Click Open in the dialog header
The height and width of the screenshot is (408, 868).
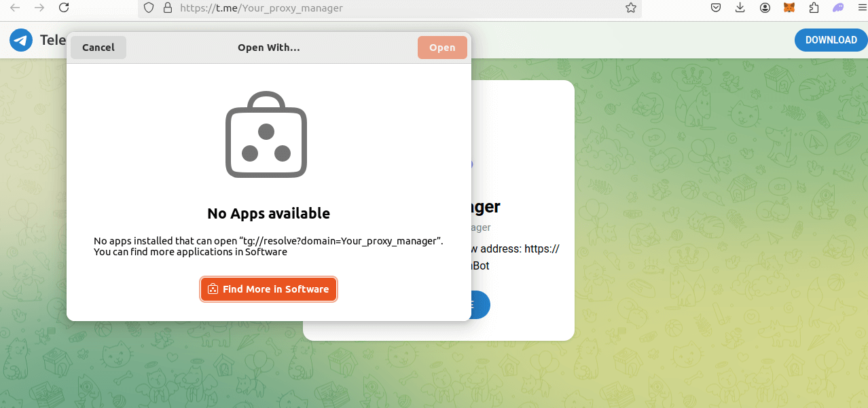[x=442, y=48]
